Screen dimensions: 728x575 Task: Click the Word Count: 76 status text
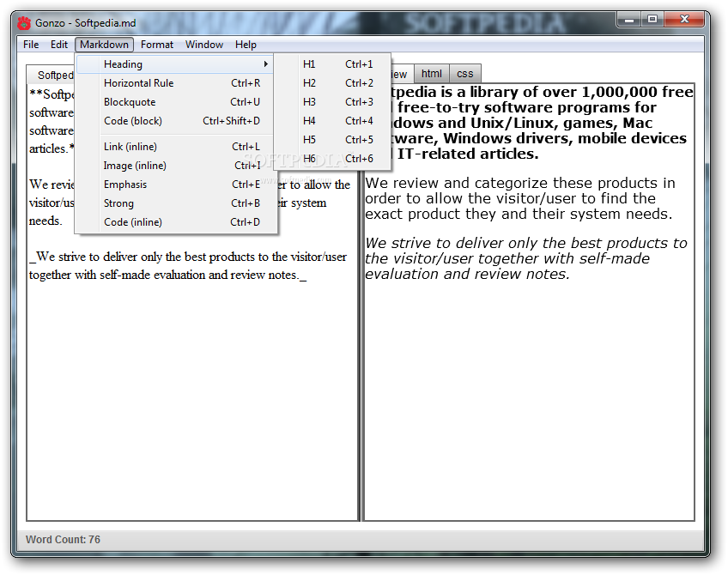click(x=63, y=539)
